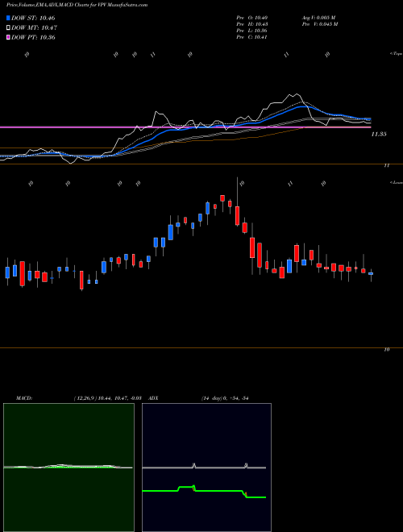Click the magenta DOW PT legend swatch

tap(8, 37)
